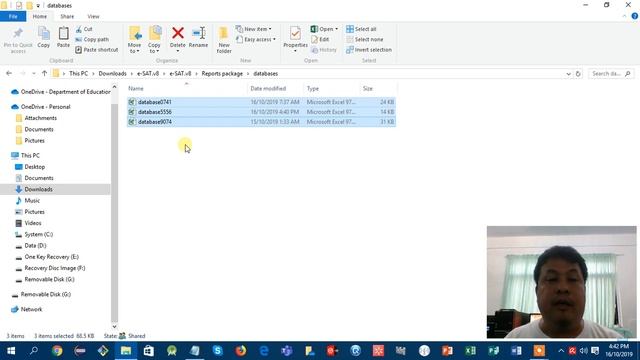640x360 pixels.
Task: Sort by the Size column header
Action: [x=378, y=88]
